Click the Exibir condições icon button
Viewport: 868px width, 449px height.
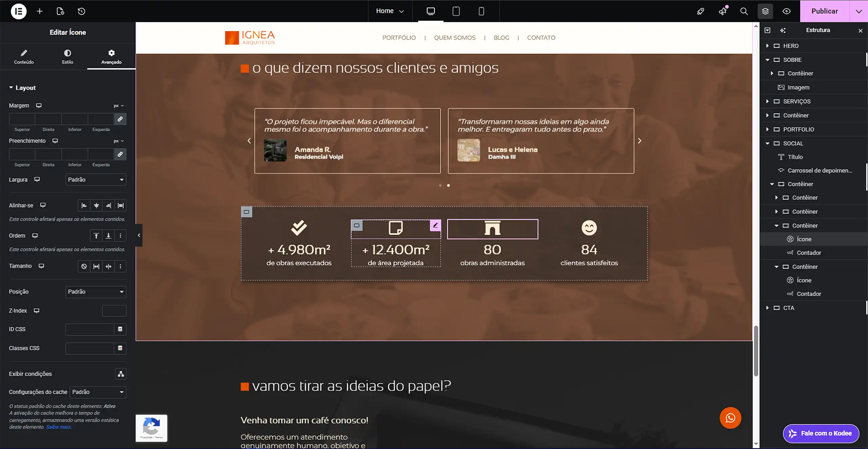(121, 374)
